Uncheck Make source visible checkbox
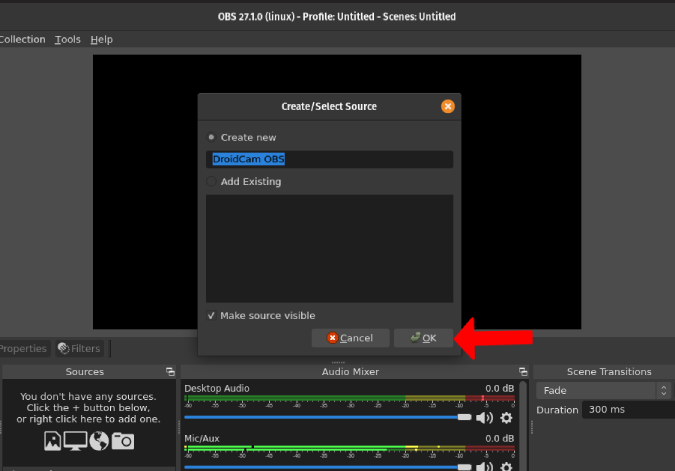The height and width of the screenshot is (471, 675). [x=211, y=316]
